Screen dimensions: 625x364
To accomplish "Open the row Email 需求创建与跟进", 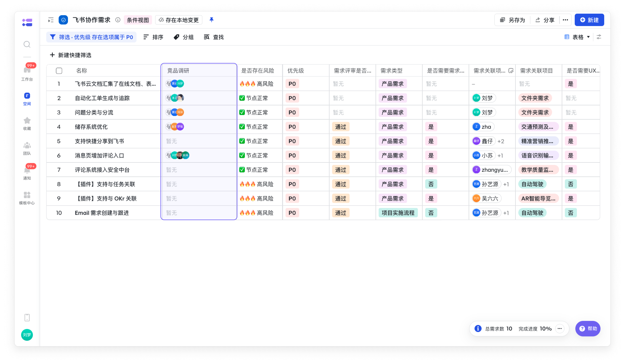I will [x=102, y=213].
